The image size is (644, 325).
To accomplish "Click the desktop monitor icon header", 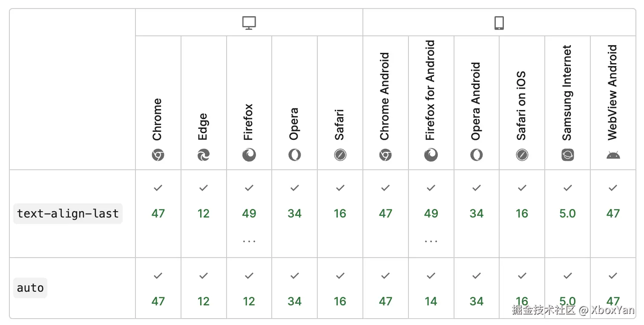I will 249,23.
